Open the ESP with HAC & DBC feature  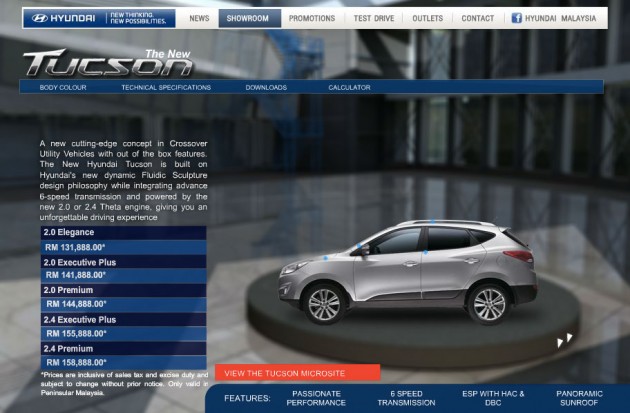(493, 398)
